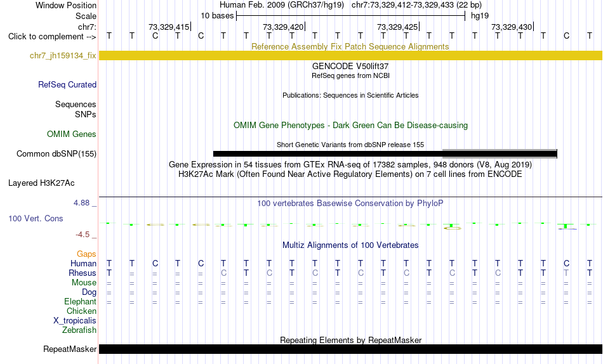This screenshot has height=364, width=603.
Task: Click the chr7: label on the left
Action: [x=88, y=27]
